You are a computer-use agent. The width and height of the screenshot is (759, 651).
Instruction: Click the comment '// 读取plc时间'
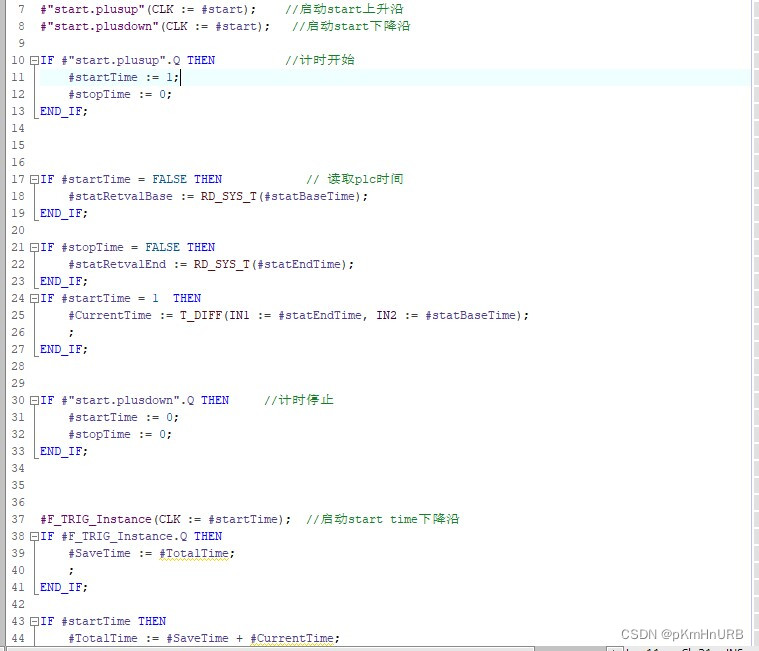click(x=355, y=180)
